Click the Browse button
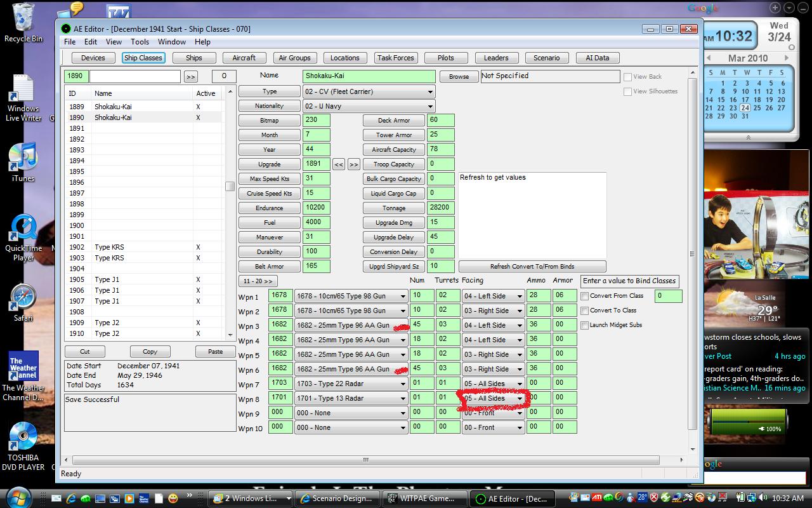The width and height of the screenshot is (812, 508). pyautogui.click(x=459, y=76)
